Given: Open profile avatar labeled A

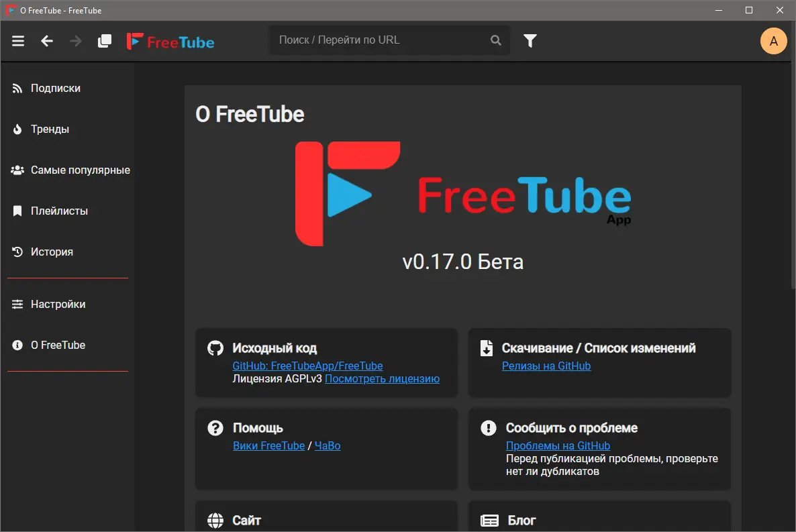Looking at the screenshot, I should (x=773, y=41).
